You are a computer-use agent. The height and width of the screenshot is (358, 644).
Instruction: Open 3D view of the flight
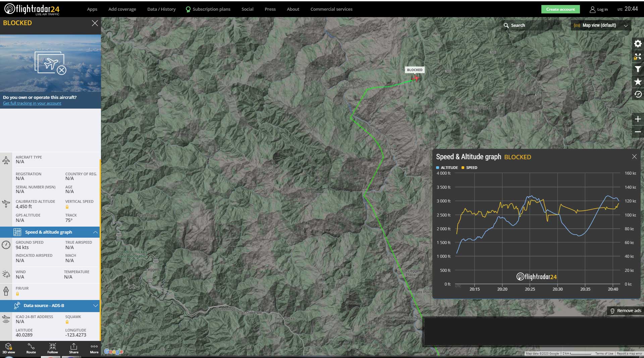tap(9, 348)
